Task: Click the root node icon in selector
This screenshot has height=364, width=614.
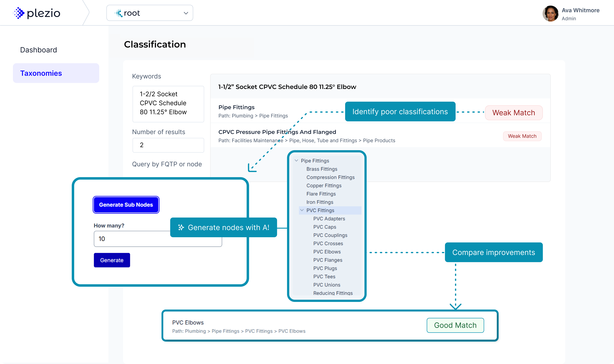Action: pyautogui.click(x=119, y=13)
